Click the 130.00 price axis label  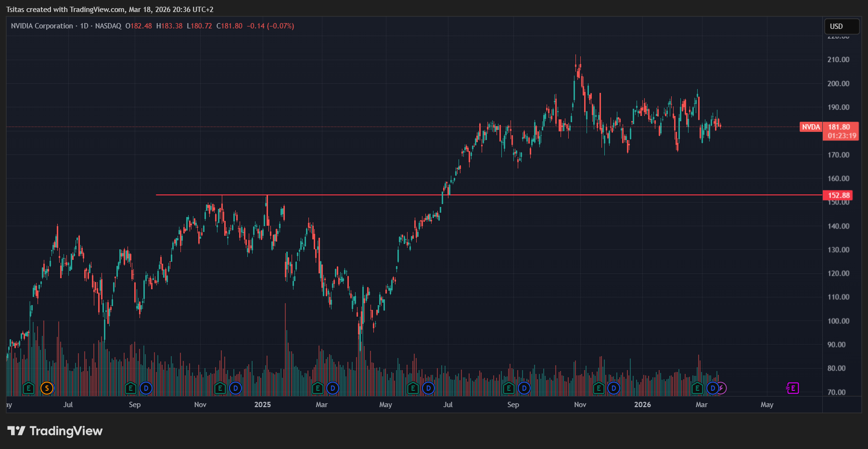pyautogui.click(x=838, y=250)
